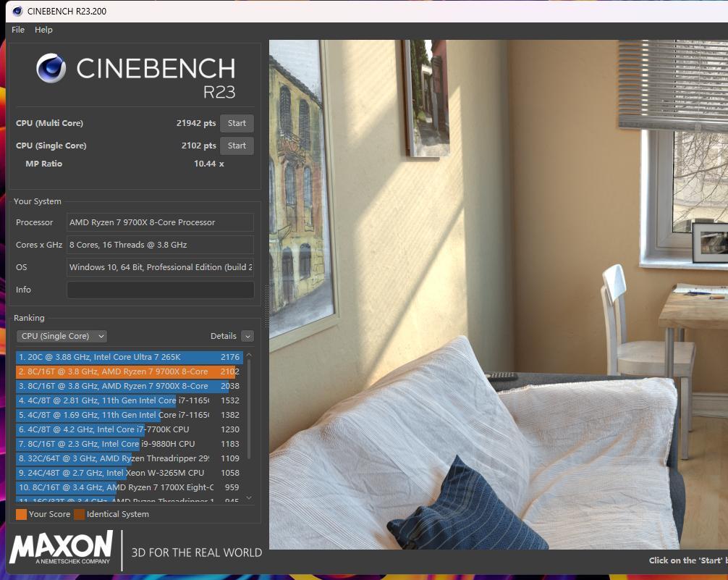Click the orange Your Score swatch
This screenshot has width=728, height=580.
(x=22, y=514)
